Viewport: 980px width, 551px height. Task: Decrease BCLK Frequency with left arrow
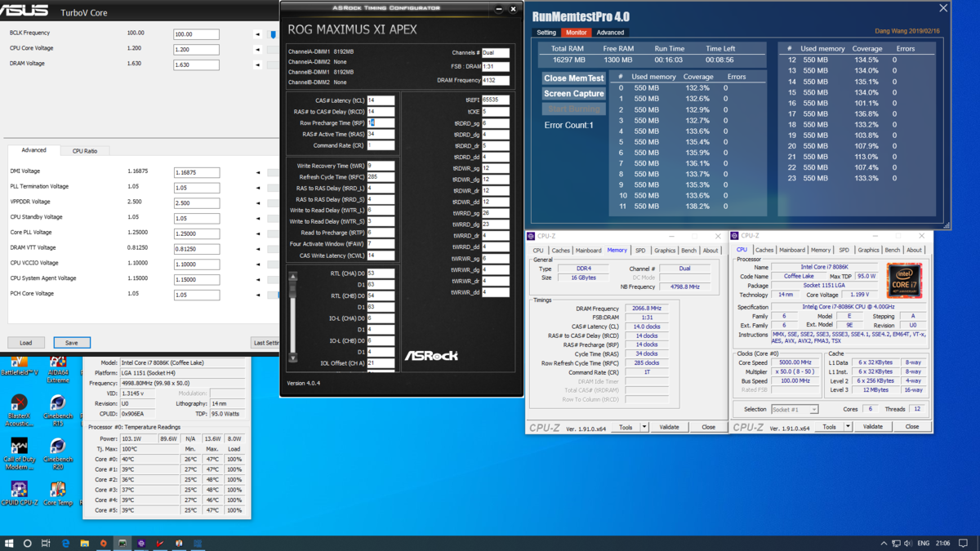click(x=258, y=34)
